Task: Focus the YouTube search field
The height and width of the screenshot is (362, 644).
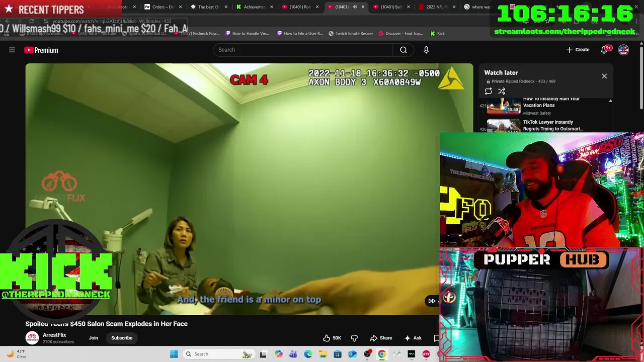Action: (x=303, y=50)
